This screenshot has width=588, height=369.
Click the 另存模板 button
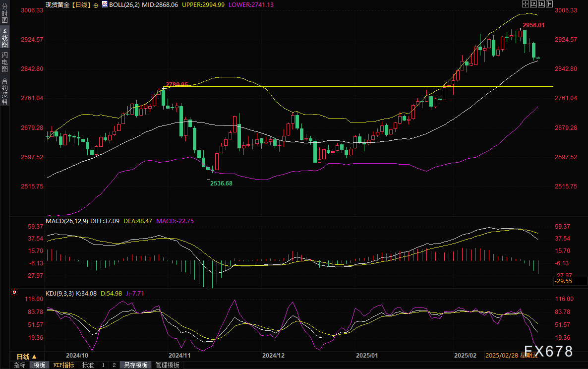coord(136,365)
